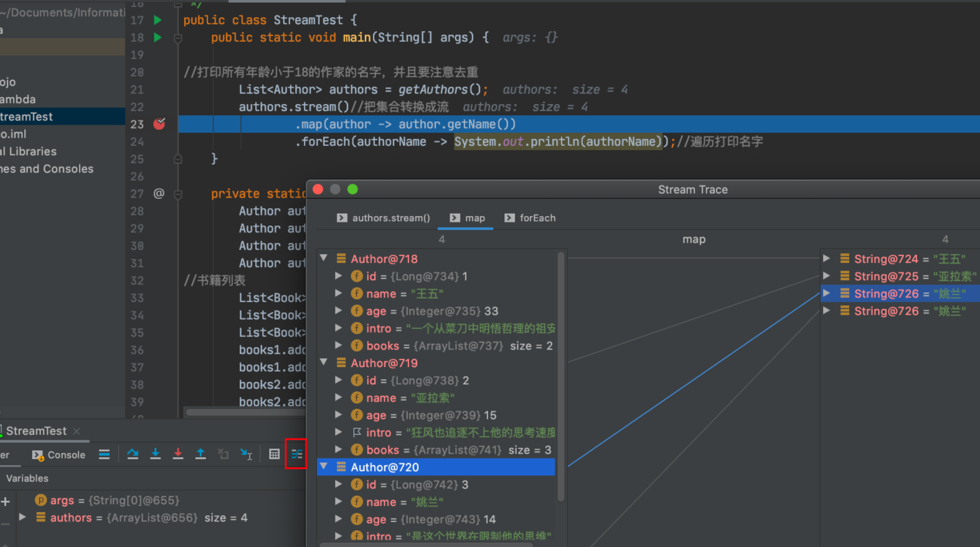Collapse Author@719 tree node
Screen dimensions: 980x547
coord(324,361)
